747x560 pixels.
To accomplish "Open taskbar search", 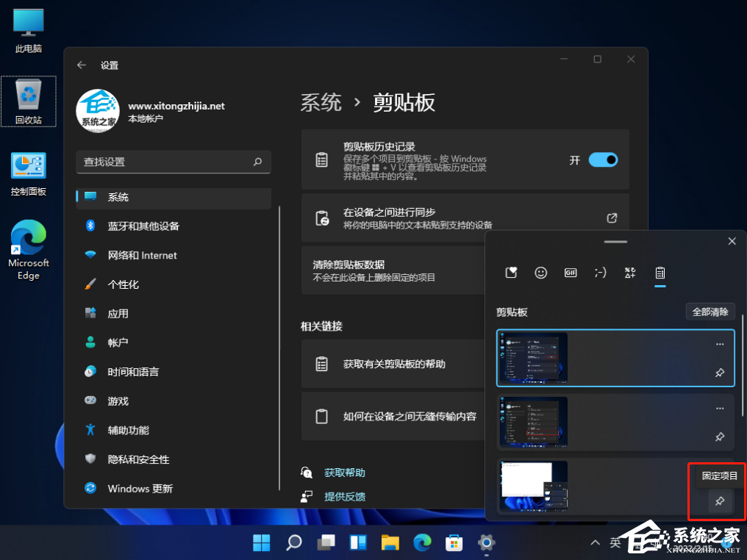I will coord(294,542).
